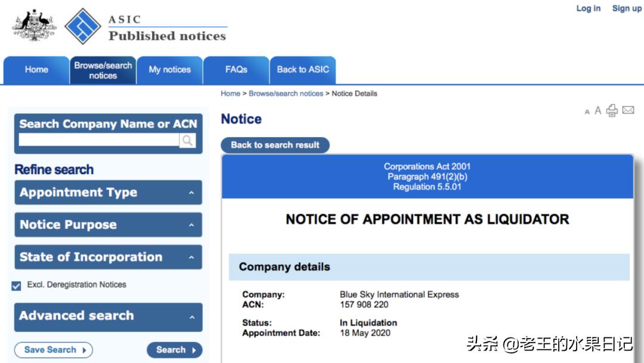This screenshot has height=363, width=644.
Task: Toggle Excl. Deregistration Notices checkbox
Action: [17, 286]
